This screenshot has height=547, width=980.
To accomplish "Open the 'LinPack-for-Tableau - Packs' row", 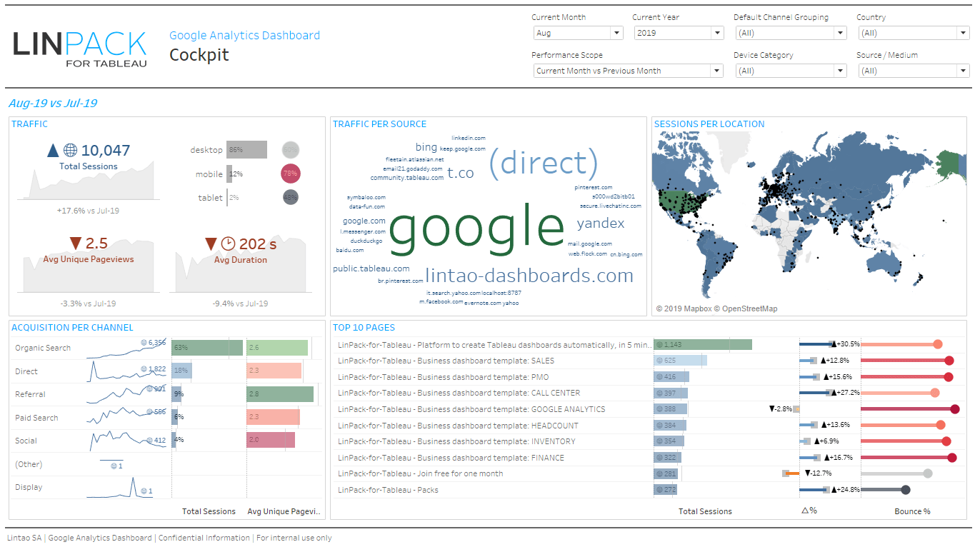I will pos(388,490).
